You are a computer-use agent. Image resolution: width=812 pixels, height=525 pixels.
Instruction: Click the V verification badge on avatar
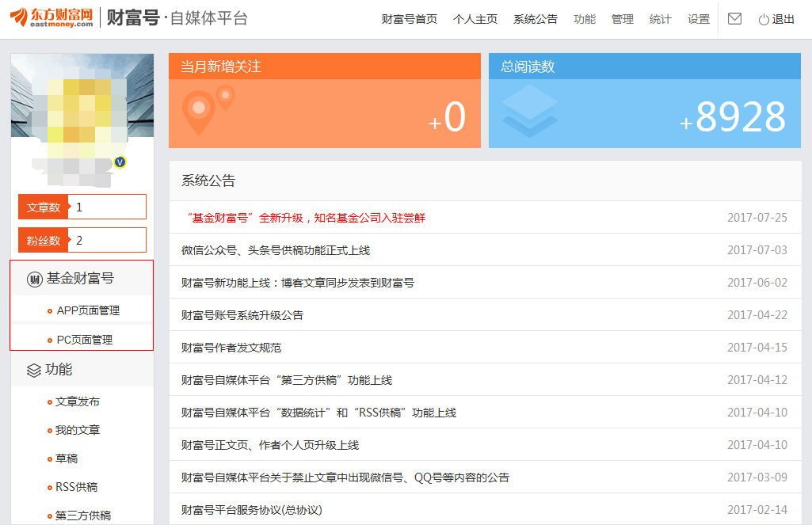coord(120,162)
